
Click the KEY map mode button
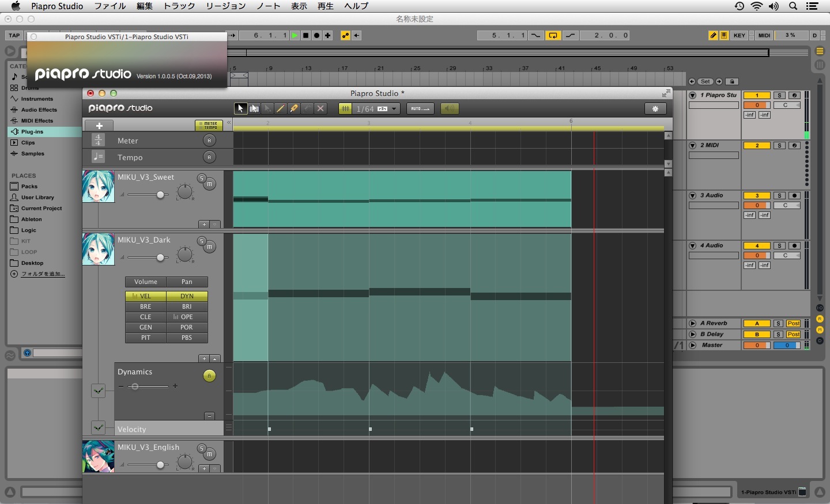[x=740, y=35]
